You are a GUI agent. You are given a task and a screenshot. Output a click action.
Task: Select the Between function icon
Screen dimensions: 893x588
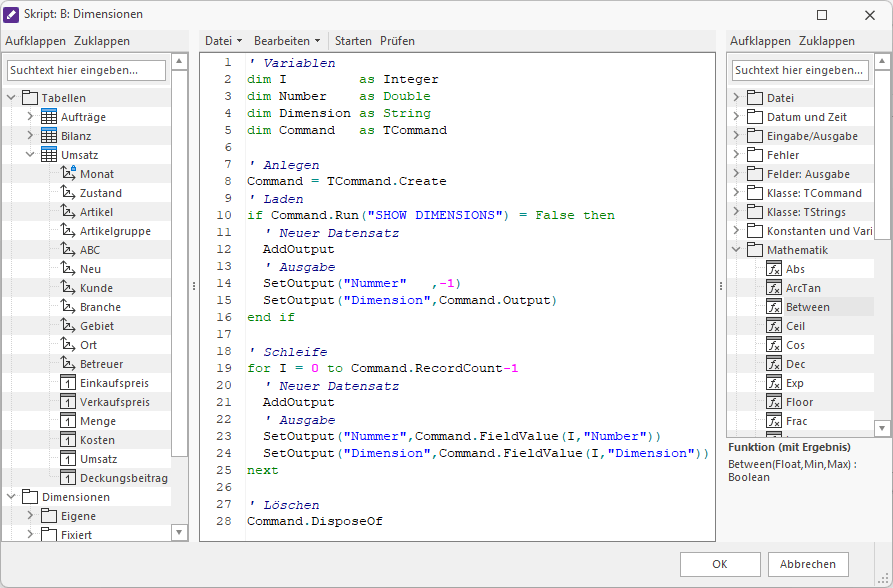pos(774,307)
